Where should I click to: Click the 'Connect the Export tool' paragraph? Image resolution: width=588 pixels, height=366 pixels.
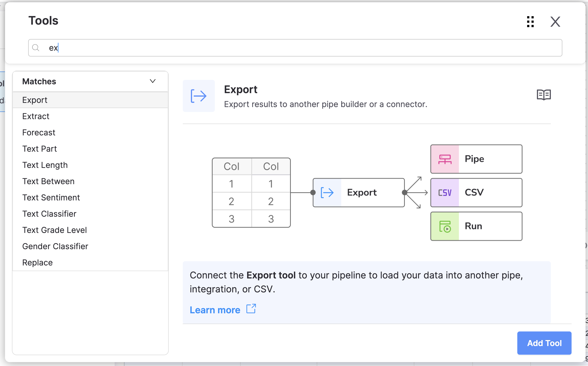pos(356,282)
